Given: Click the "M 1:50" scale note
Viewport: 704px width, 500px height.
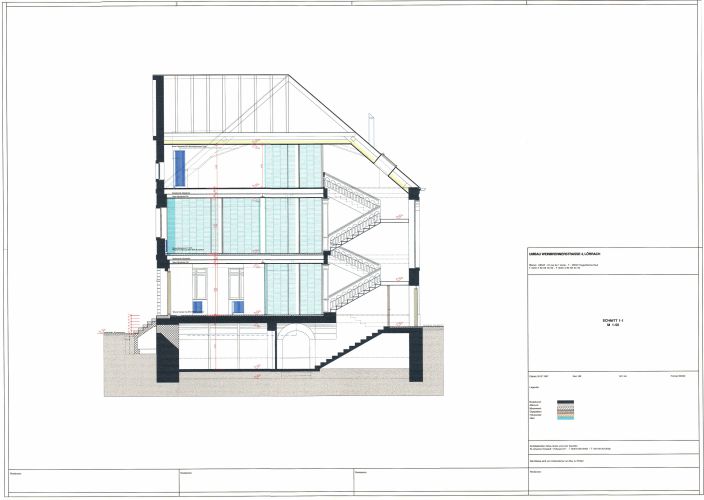Looking at the screenshot, I should pyautogui.click(x=613, y=325).
